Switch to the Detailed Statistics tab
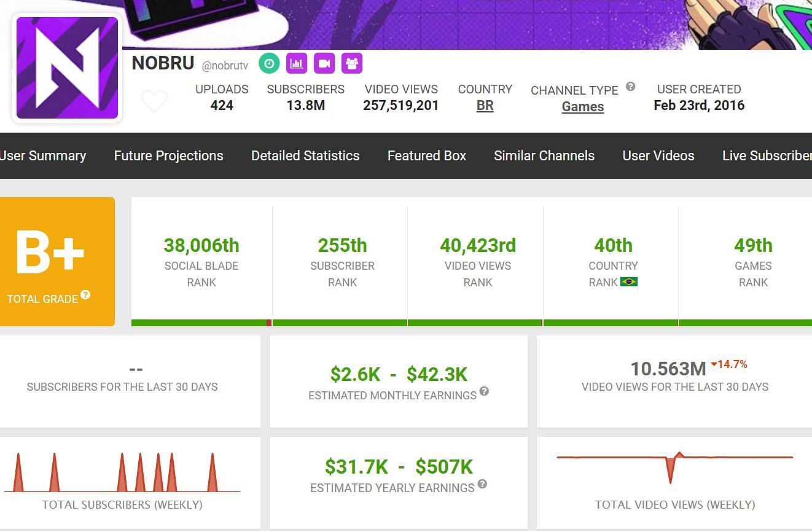The width and height of the screenshot is (812, 532). [305, 156]
